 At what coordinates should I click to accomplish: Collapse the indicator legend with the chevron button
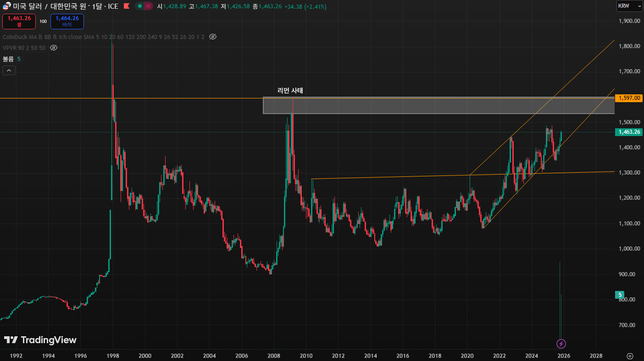pos(9,70)
